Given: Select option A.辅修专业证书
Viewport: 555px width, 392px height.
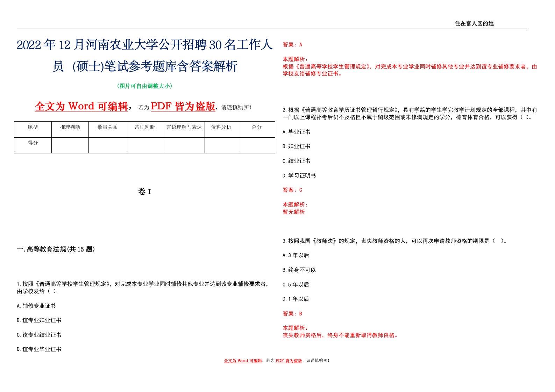Looking at the screenshot, I should point(36,306).
